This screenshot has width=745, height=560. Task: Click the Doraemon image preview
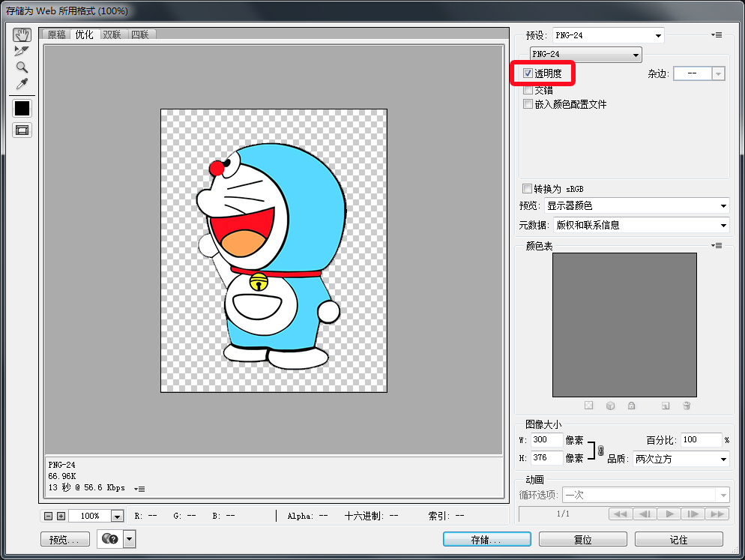(x=274, y=250)
